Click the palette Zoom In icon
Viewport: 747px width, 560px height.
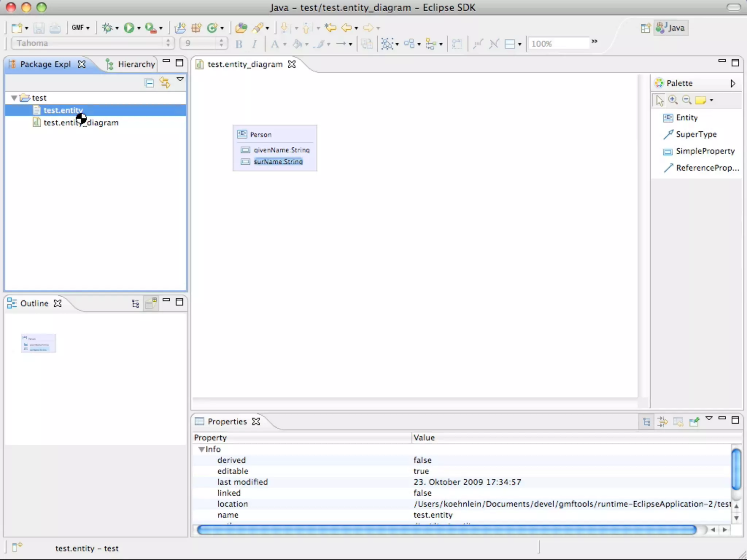click(673, 100)
